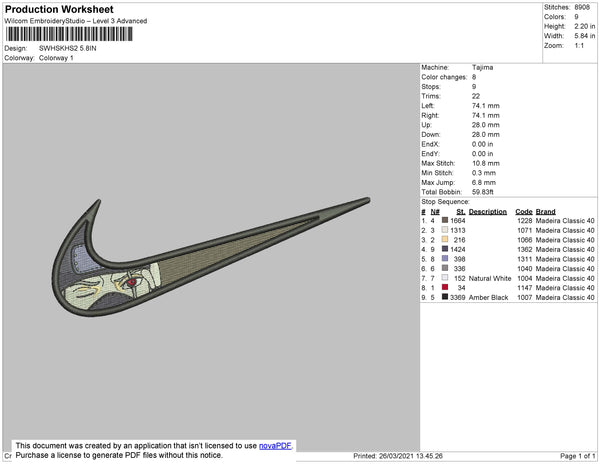Screen dimensions: 600x464
Task: Click the light orange swatch for stop 3
Action: click(445, 239)
